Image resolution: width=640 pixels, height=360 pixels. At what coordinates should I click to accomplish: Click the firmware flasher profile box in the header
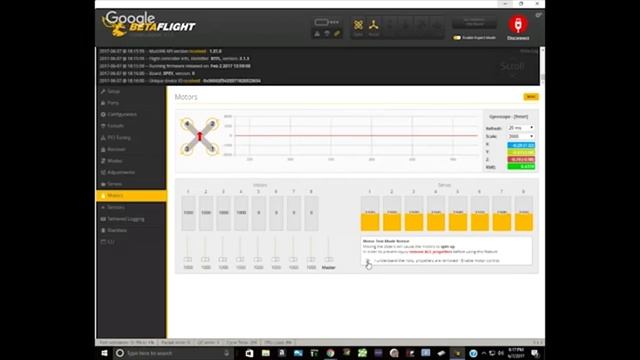coord(475,22)
